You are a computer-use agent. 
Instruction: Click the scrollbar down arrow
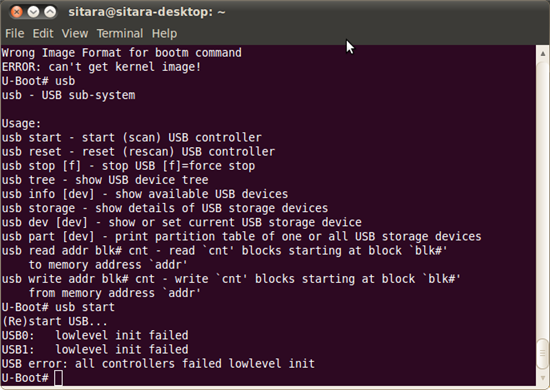(543, 378)
